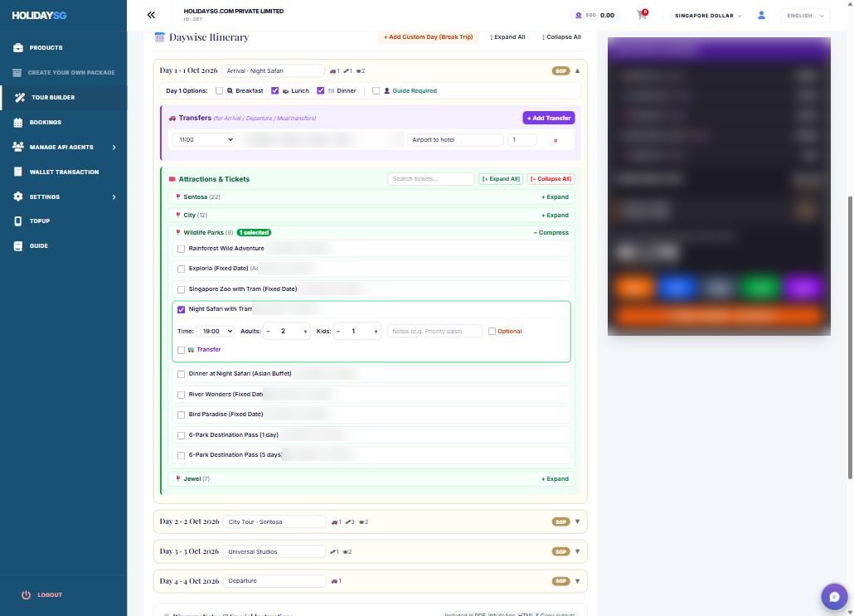Enable Transfer for Night Safari ticket
Image resolution: width=854 pixels, height=616 pixels.
click(182, 350)
